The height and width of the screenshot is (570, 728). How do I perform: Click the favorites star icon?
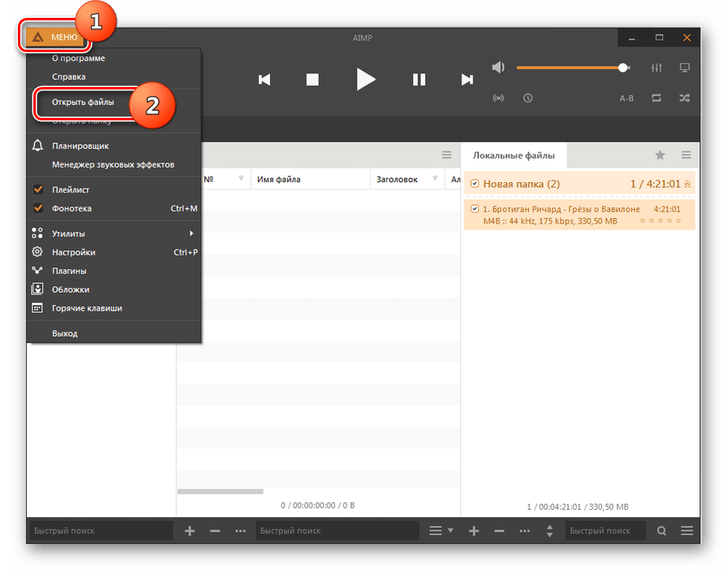point(660,155)
